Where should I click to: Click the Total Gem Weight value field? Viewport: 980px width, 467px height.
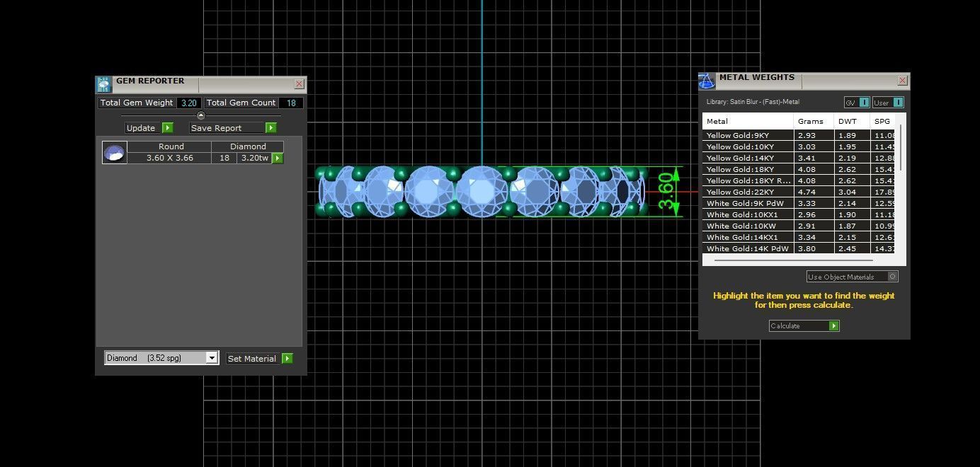188,103
